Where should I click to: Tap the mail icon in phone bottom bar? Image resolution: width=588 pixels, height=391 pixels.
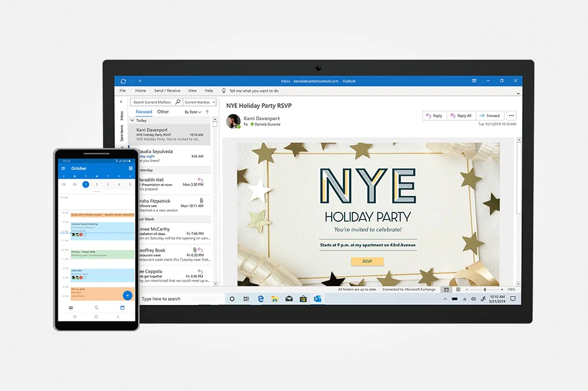pos(71,307)
